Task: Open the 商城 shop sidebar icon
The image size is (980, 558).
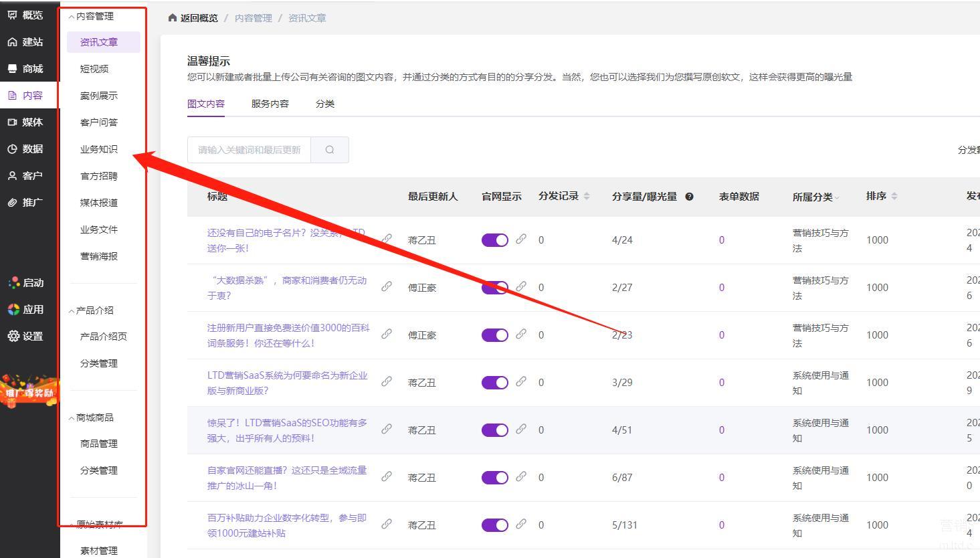Action: 13,69
